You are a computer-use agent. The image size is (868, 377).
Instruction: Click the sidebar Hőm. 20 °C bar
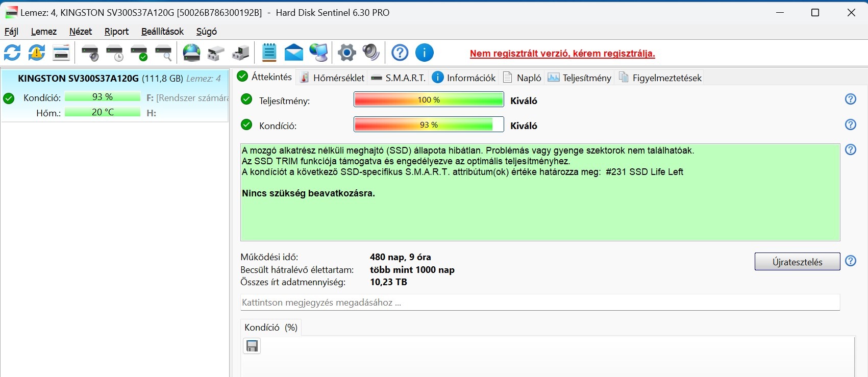coord(103,112)
